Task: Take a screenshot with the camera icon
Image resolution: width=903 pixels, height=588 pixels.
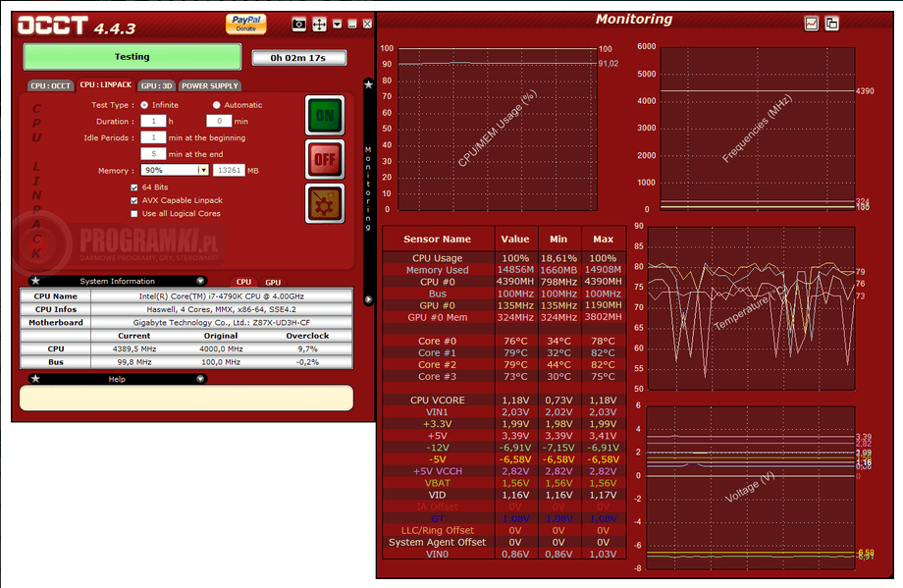Action: pyautogui.click(x=299, y=25)
